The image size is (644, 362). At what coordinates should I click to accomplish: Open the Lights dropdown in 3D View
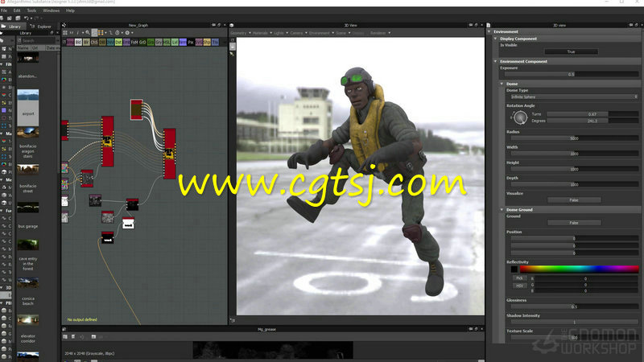(280, 33)
